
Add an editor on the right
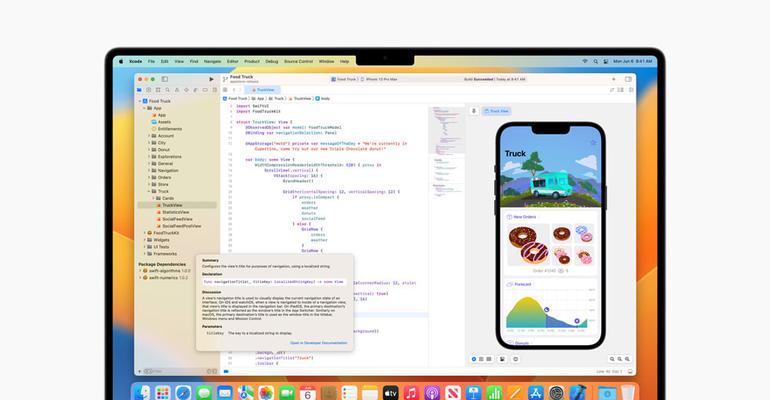(x=631, y=90)
